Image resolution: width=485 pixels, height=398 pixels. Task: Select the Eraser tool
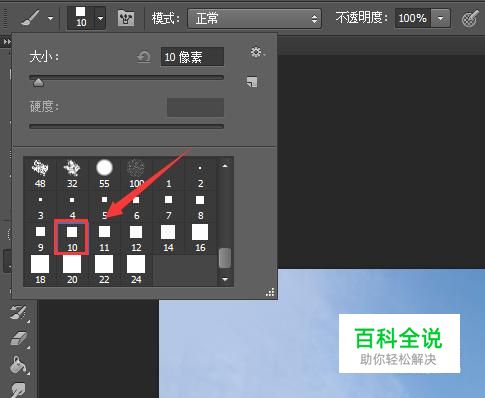(18, 338)
